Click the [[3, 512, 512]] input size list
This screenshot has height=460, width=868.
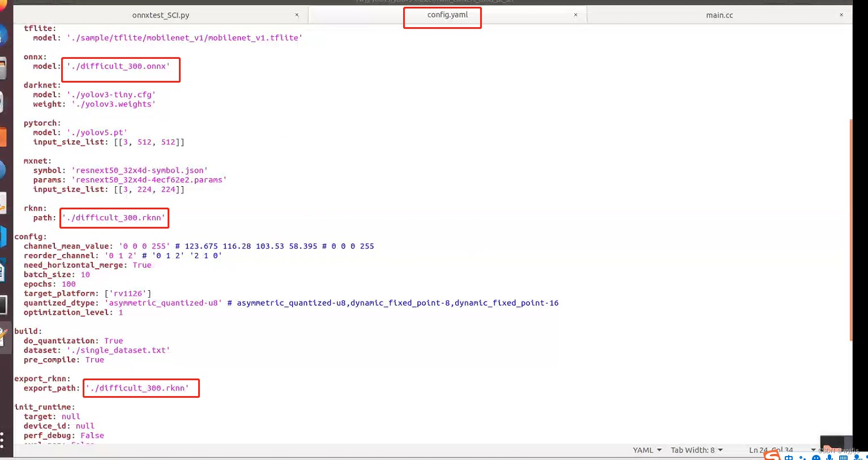point(149,142)
